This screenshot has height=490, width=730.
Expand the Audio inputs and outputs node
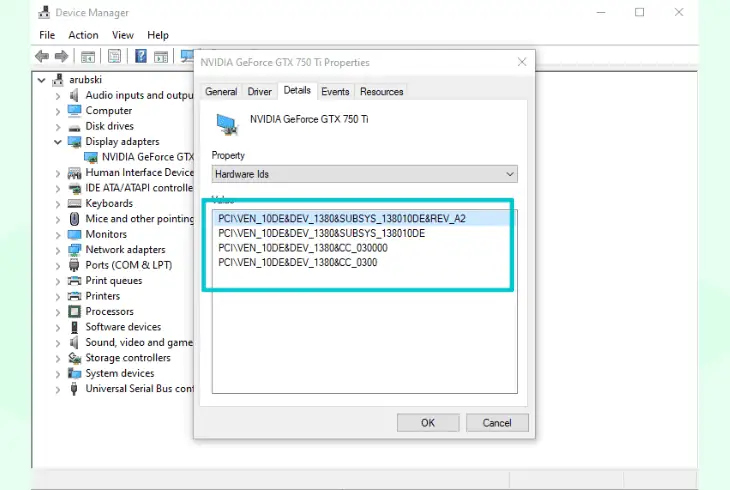point(58,96)
